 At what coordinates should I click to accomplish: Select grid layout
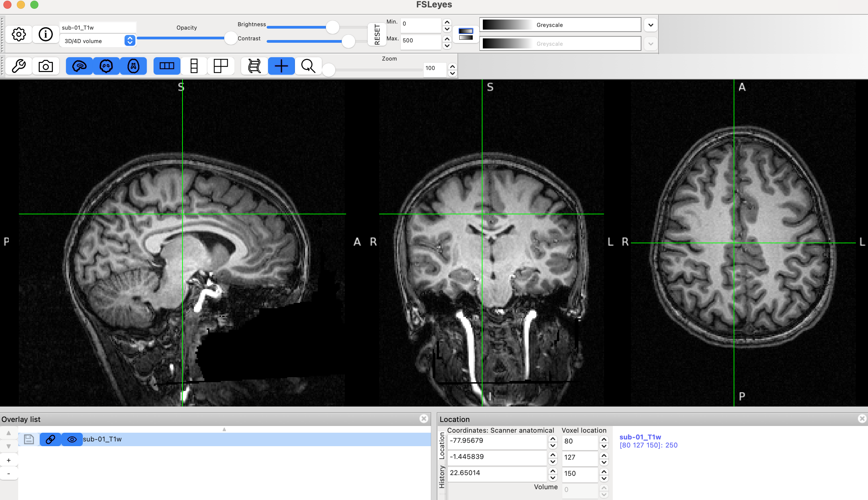[221, 66]
